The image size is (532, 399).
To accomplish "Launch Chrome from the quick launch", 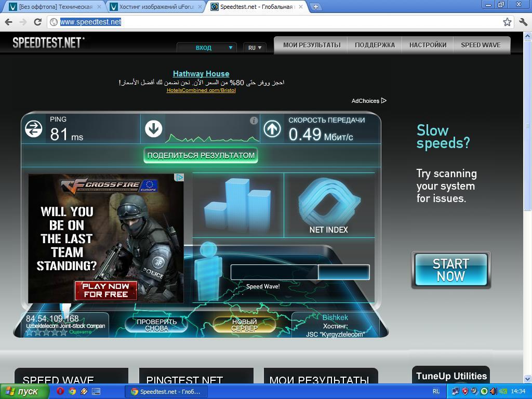I will pyautogui.click(x=72, y=391).
